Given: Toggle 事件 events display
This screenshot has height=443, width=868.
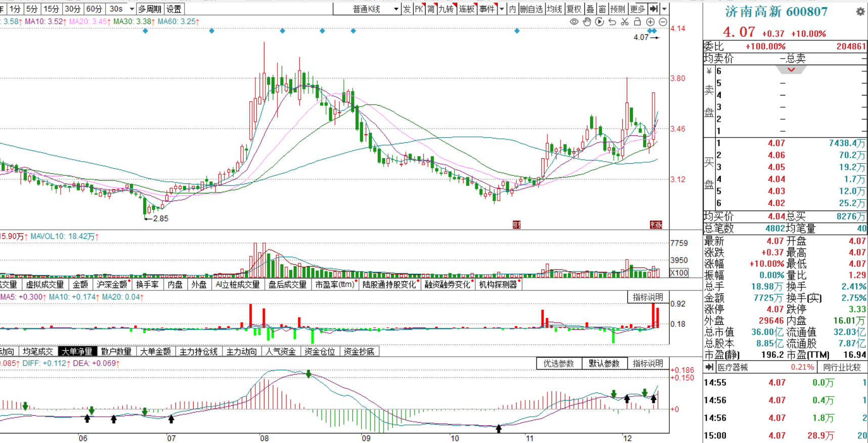Looking at the screenshot, I should coord(487,9).
